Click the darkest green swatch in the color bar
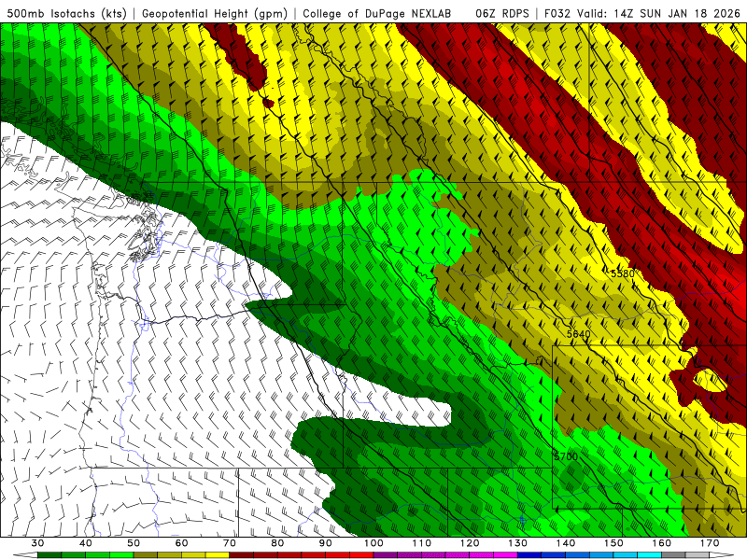This screenshot has width=747, height=560. point(49,554)
